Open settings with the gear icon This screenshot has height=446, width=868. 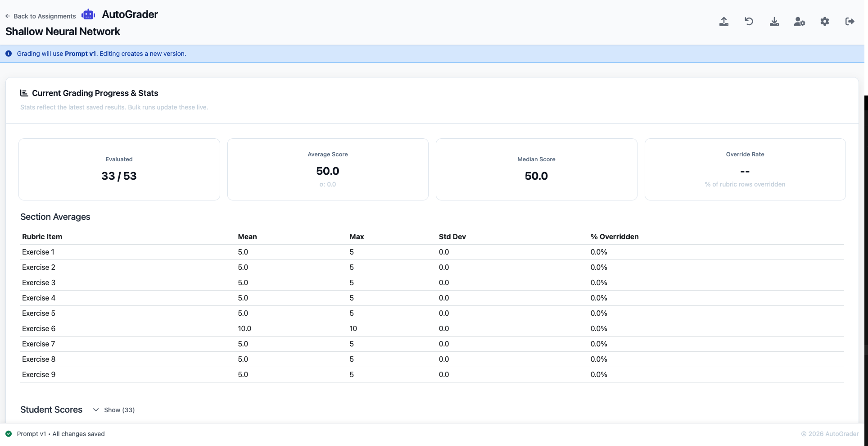(x=824, y=22)
